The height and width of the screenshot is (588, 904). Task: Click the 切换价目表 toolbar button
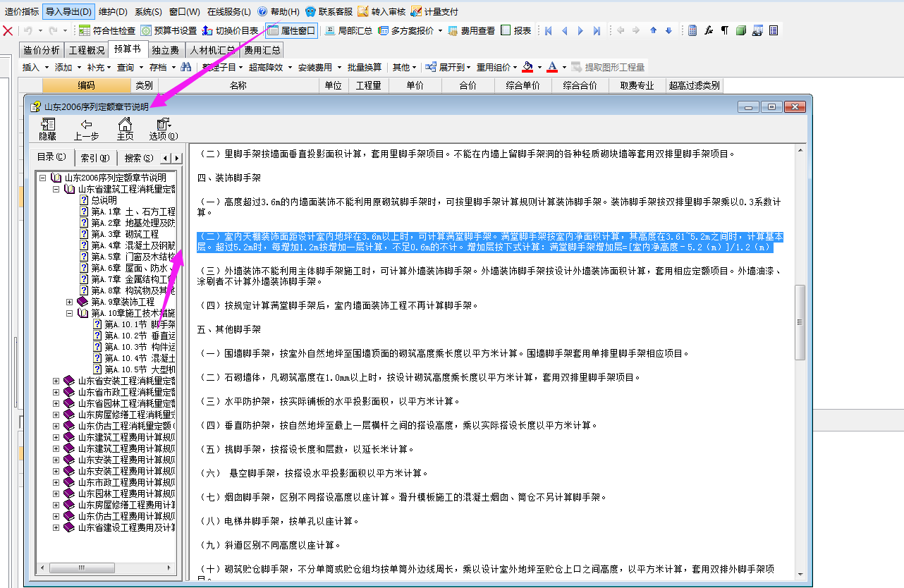(x=231, y=30)
